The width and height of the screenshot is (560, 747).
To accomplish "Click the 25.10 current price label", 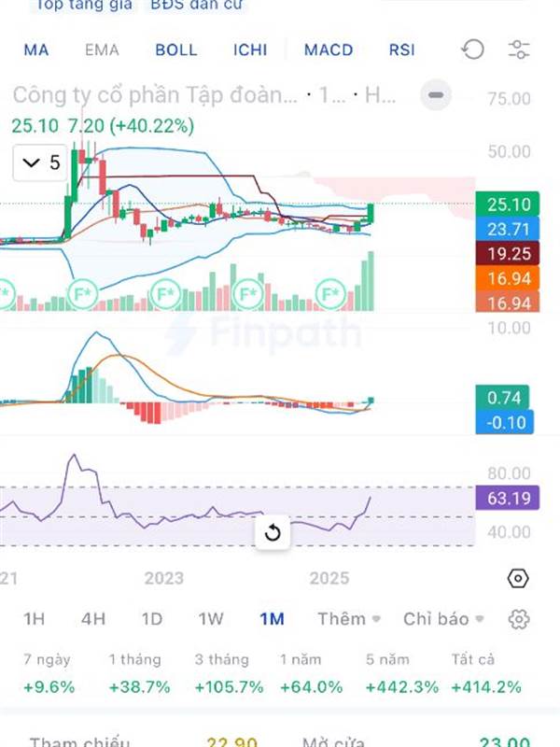I will pyautogui.click(x=508, y=204).
